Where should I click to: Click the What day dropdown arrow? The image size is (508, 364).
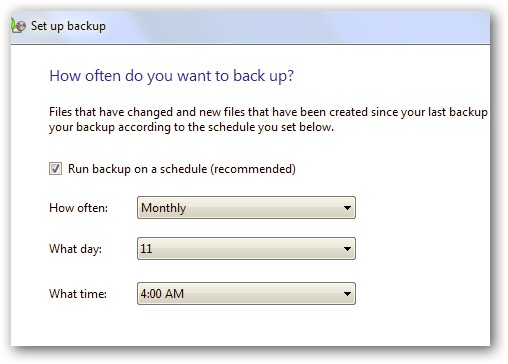coord(347,249)
